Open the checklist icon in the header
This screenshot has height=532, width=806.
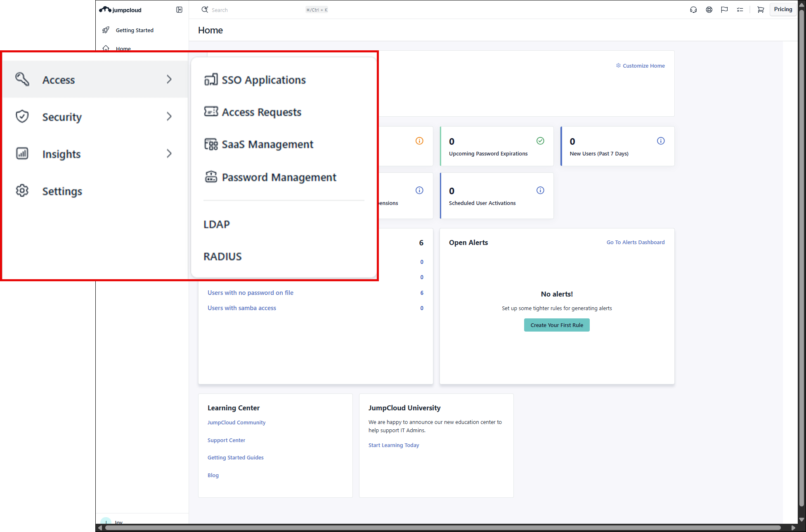tap(740, 9)
